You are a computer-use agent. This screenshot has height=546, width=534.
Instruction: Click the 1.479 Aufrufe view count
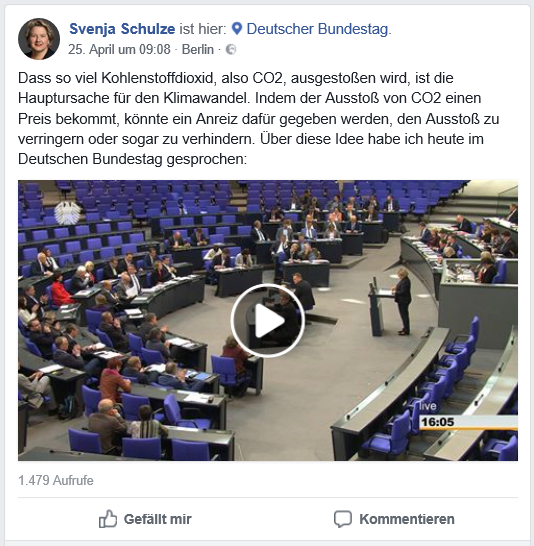tap(56, 481)
